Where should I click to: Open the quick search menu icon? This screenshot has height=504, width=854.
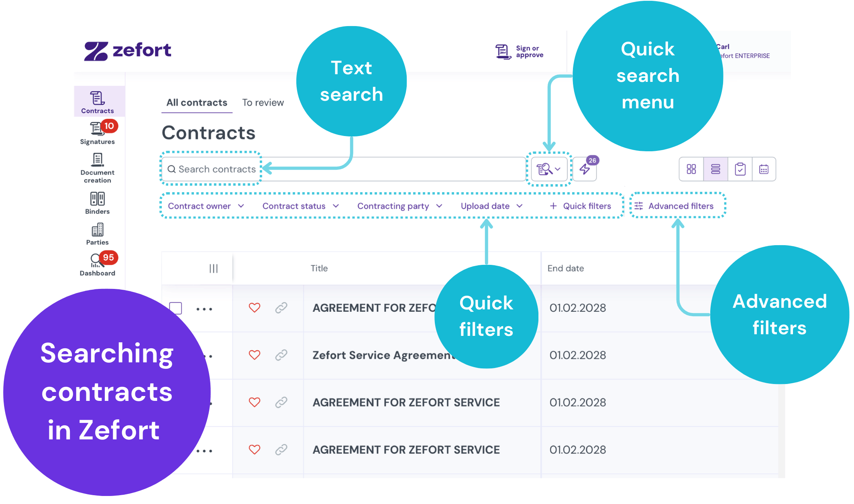[x=549, y=169]
